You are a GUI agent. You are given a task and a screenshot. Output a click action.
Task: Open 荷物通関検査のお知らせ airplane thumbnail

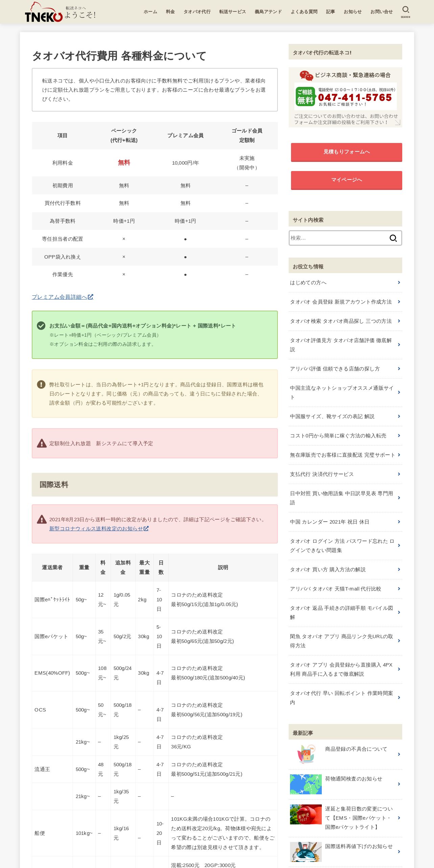coord(306,784)
